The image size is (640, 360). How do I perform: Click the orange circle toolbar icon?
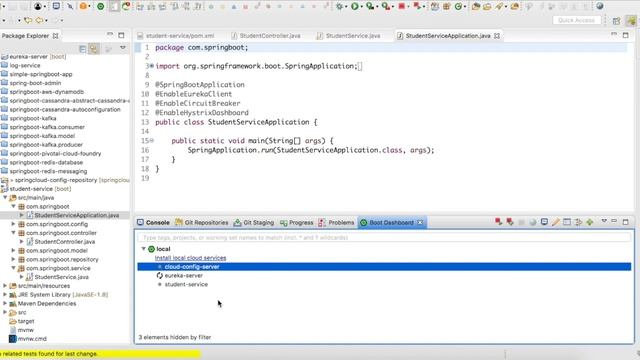coord(83,6)
